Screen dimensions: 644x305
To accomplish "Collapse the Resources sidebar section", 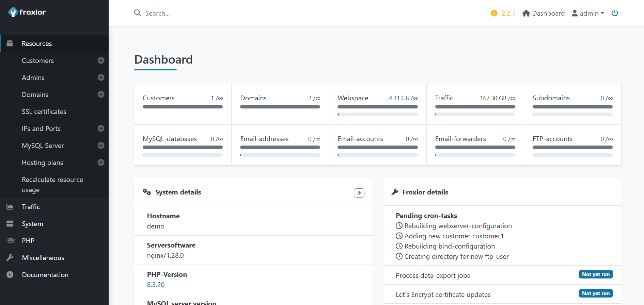I will (x=54, y=44).
